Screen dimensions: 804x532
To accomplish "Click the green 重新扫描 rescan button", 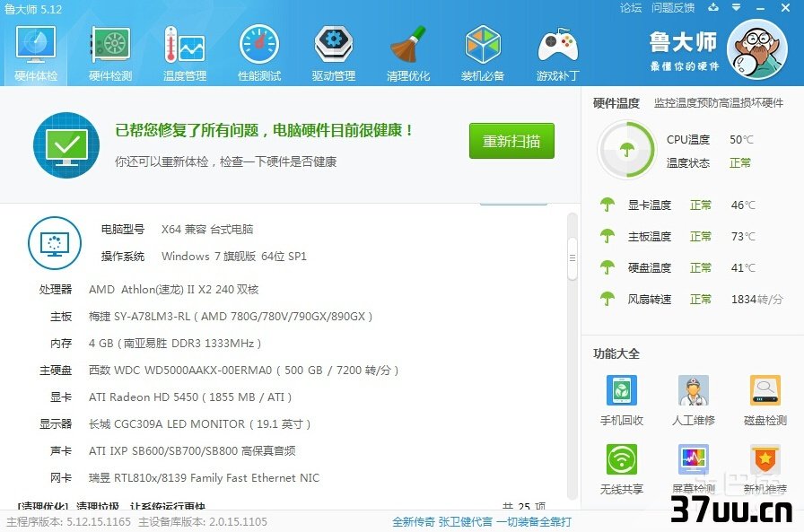I will (511, 141).
